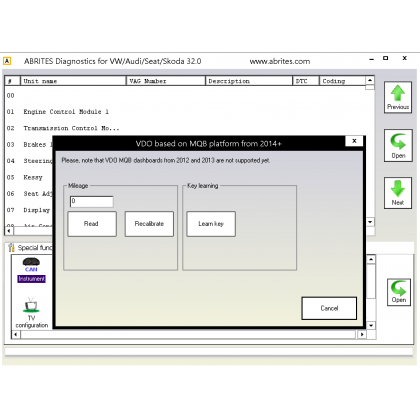
Task: Close the VDO MQB dialog with X
Action: tap(354, 141)
